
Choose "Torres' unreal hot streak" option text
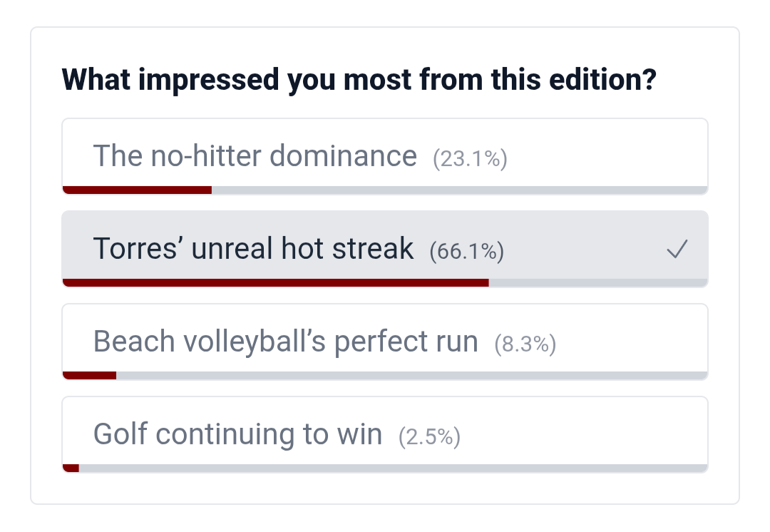[253, 248]
